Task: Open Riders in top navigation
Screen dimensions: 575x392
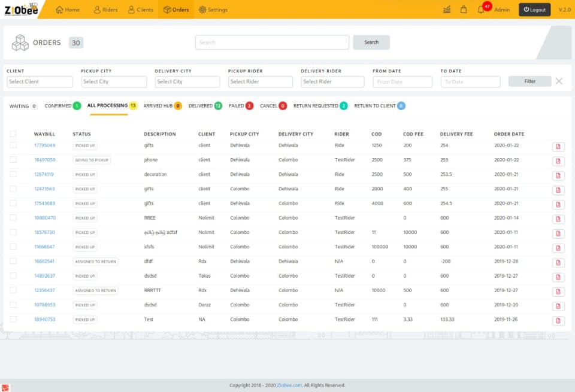Action: click(x=105, y=10)
